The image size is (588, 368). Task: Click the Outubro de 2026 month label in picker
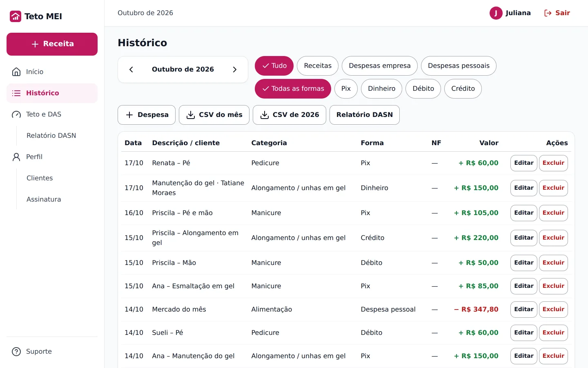183,70
